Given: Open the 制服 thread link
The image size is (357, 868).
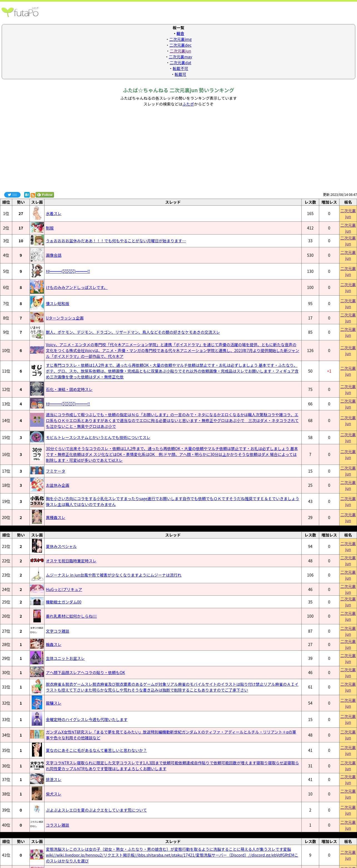Looking at the screenshot, I should [49, 228].
